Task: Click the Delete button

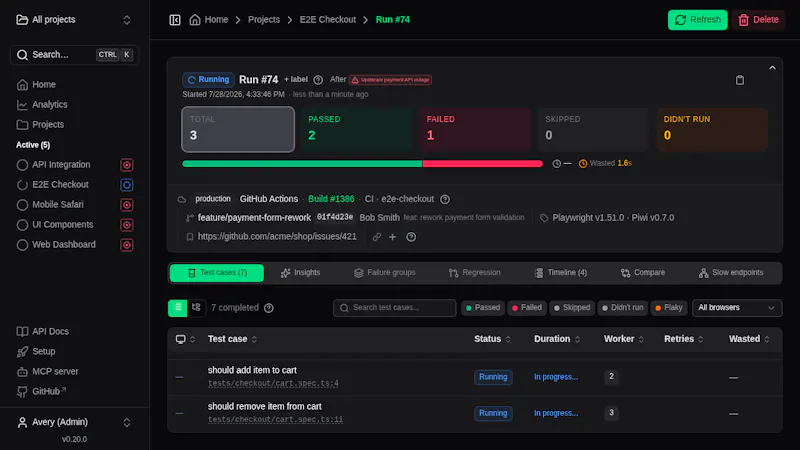Action: point(758,20)
